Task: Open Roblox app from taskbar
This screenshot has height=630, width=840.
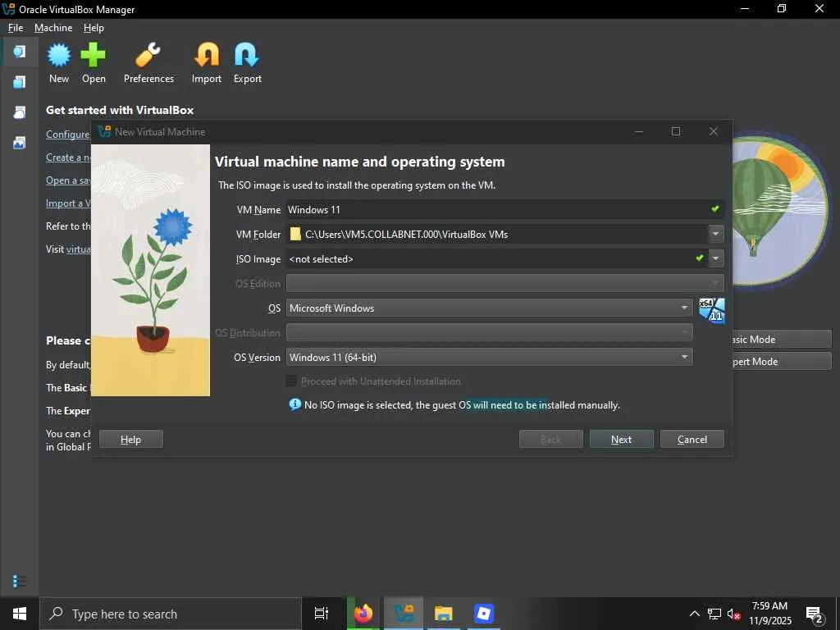Action: [484, 614]
